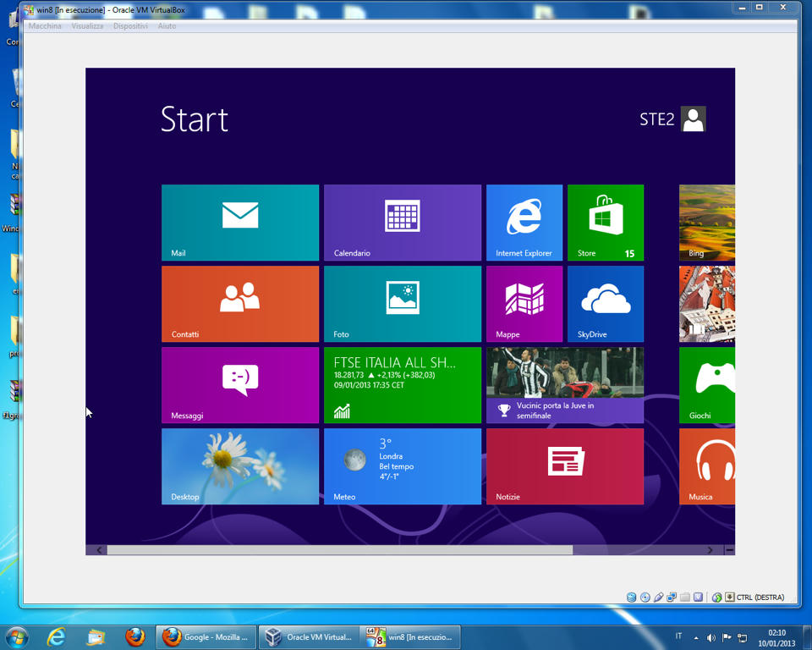Click the Start heading text
This screenshot has height=650, width=812.
[195, 119]
